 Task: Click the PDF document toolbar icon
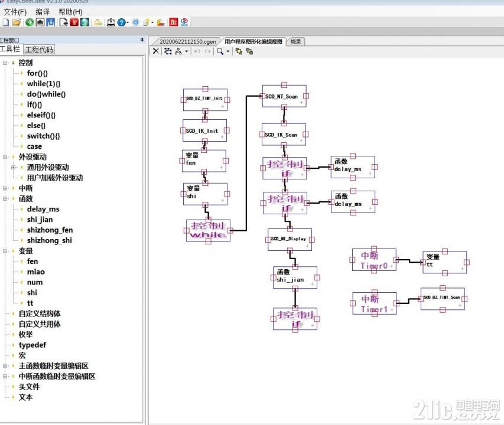[161, 22]
